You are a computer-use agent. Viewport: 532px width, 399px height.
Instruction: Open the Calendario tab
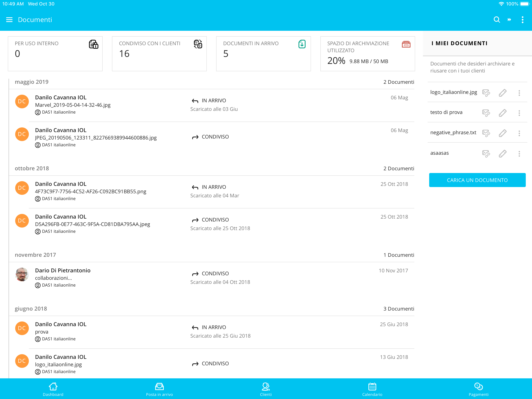pyautogui.click(x=372, y=389)
